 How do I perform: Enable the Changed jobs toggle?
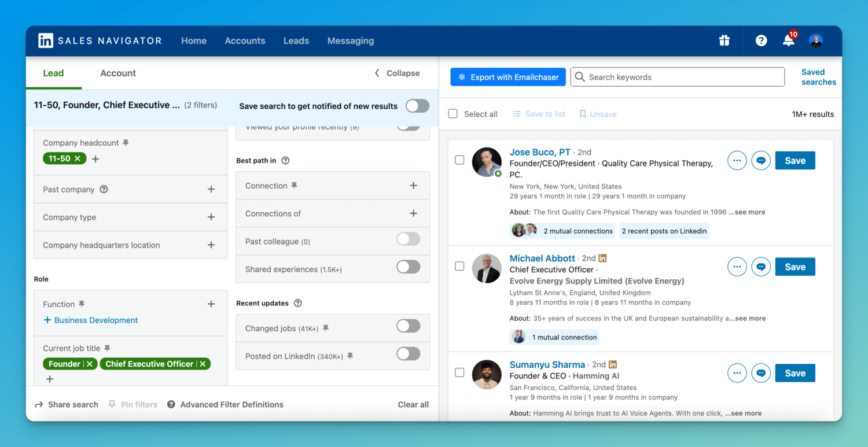408,326
